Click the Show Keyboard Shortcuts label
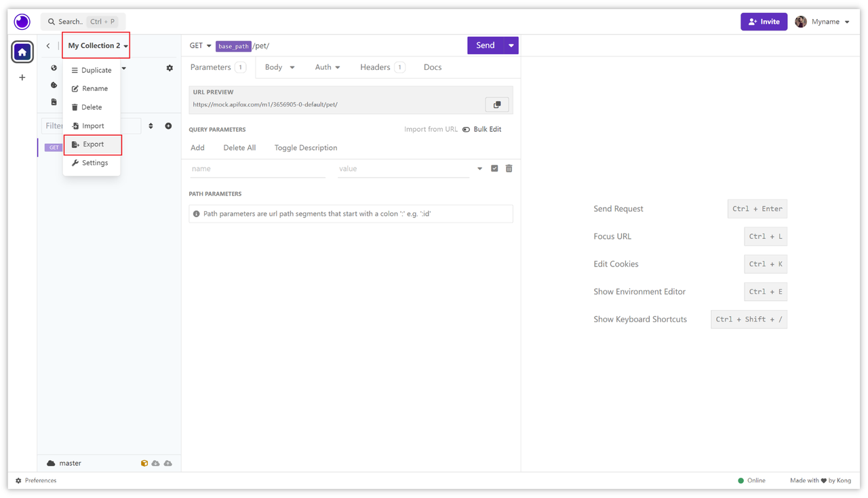The height and width of the screenshot is (498, 868). coord(640,320)
